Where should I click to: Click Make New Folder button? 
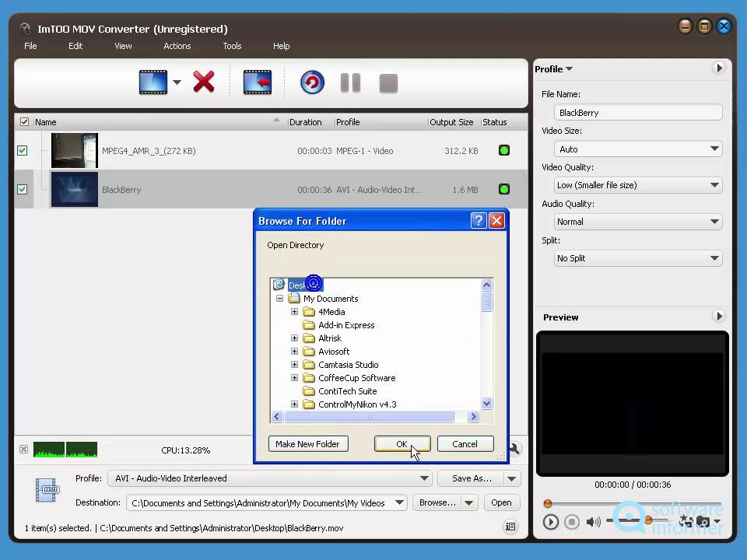click(308, 444)
